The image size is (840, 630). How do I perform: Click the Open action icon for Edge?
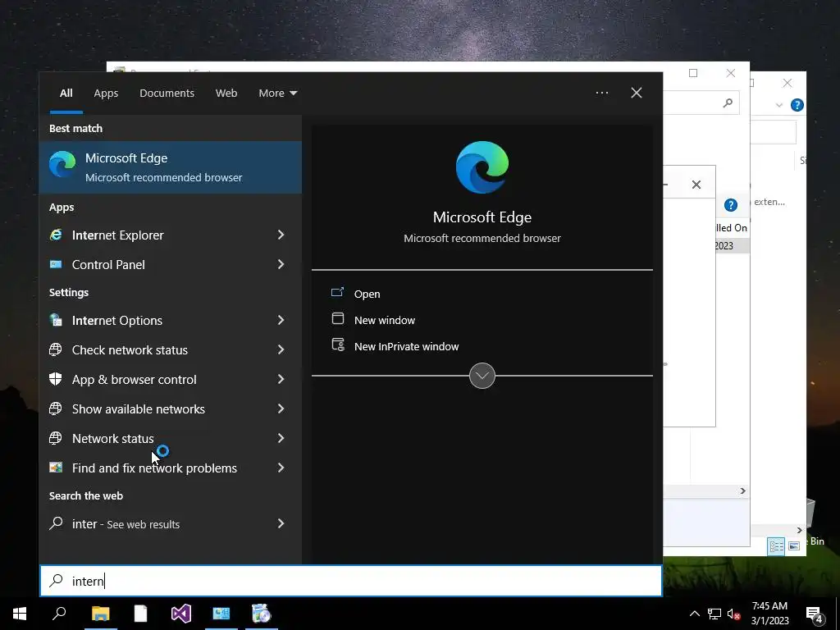[x=337, y=293]
